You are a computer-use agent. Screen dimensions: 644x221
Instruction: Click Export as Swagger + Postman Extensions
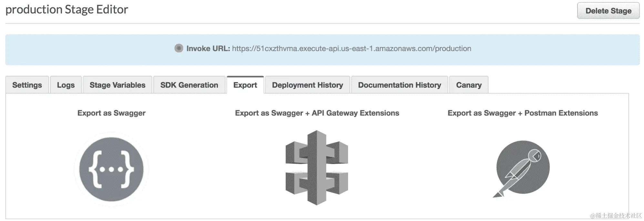pos(523,113)
